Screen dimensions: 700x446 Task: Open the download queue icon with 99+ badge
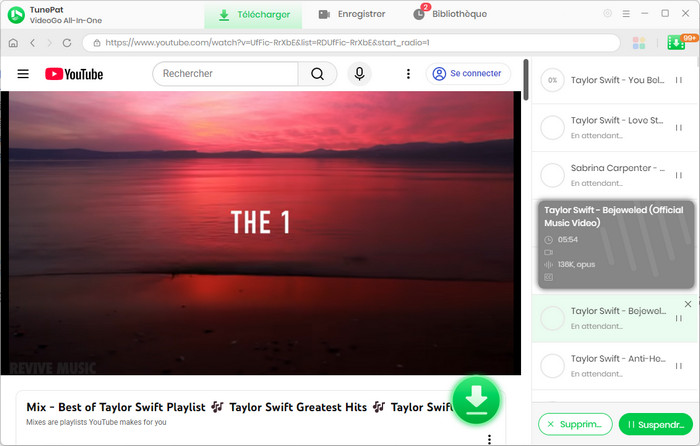point(677,42)
